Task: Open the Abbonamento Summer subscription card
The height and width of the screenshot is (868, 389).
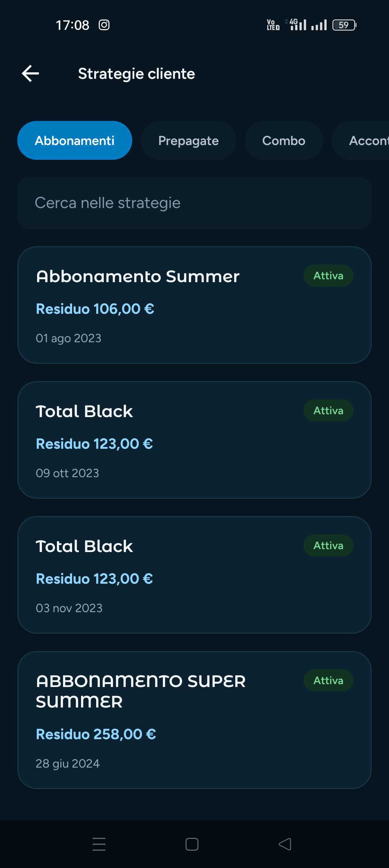Action: pos(194,305)
